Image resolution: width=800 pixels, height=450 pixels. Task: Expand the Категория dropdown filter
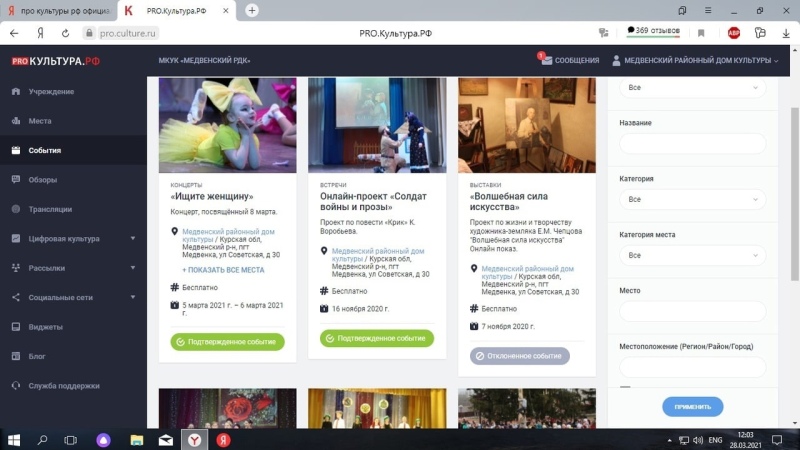point(692,199)
